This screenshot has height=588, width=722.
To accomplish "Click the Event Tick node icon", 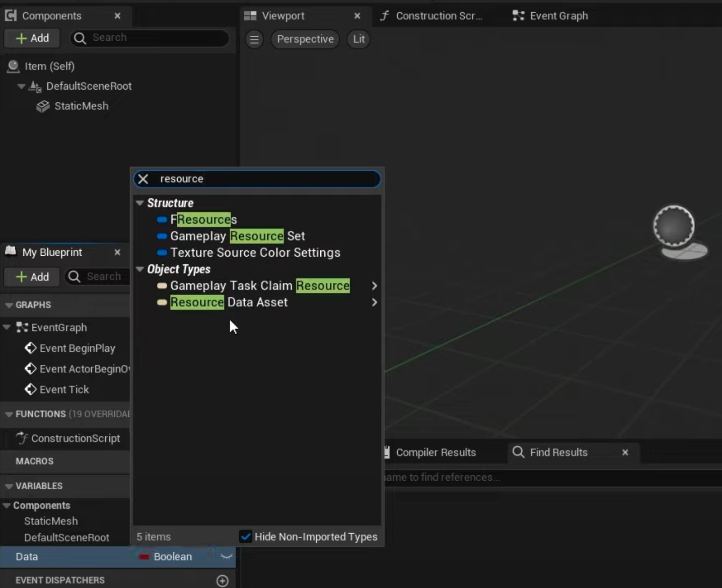I will click(x=30, y=389).
